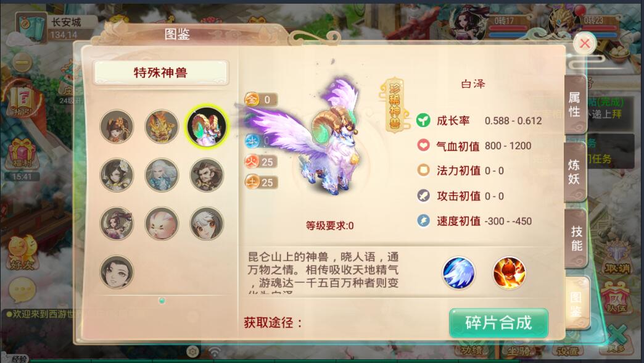Select the silver-haired girl portrait
Viewport: 644px width, 363px height.
coord(207,223)
